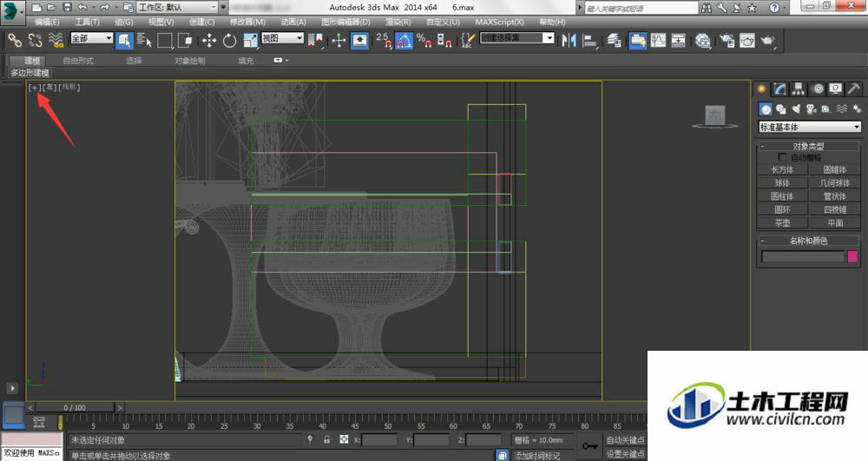
Task: Click the 0 / 100 time slider
Action: pyautogui.click(x=74, y=407)
